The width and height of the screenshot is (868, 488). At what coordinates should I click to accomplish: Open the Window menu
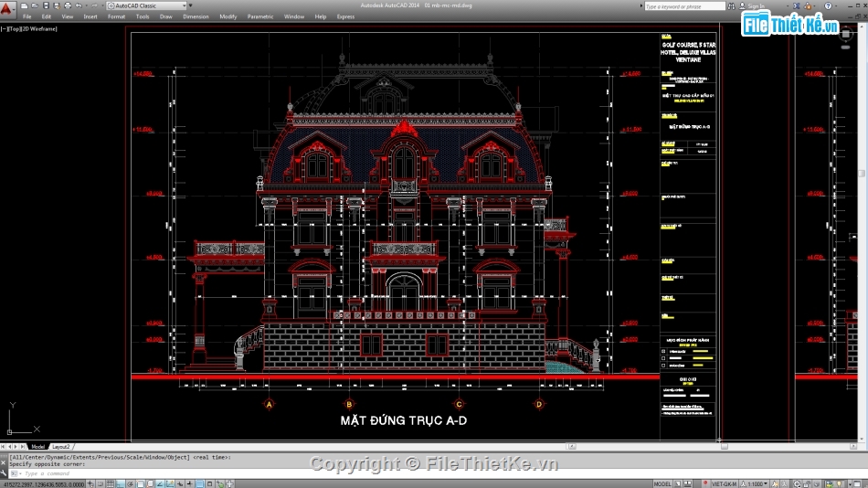point(294,16)
